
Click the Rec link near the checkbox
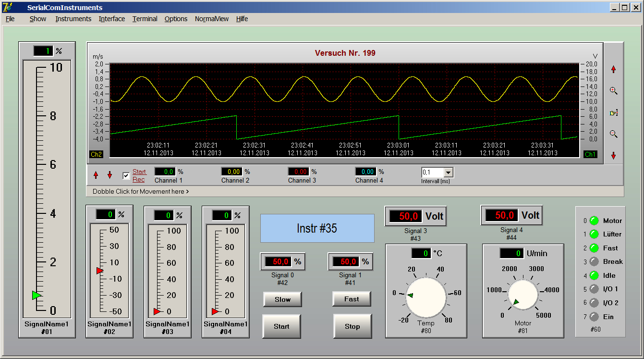point(138,180)
